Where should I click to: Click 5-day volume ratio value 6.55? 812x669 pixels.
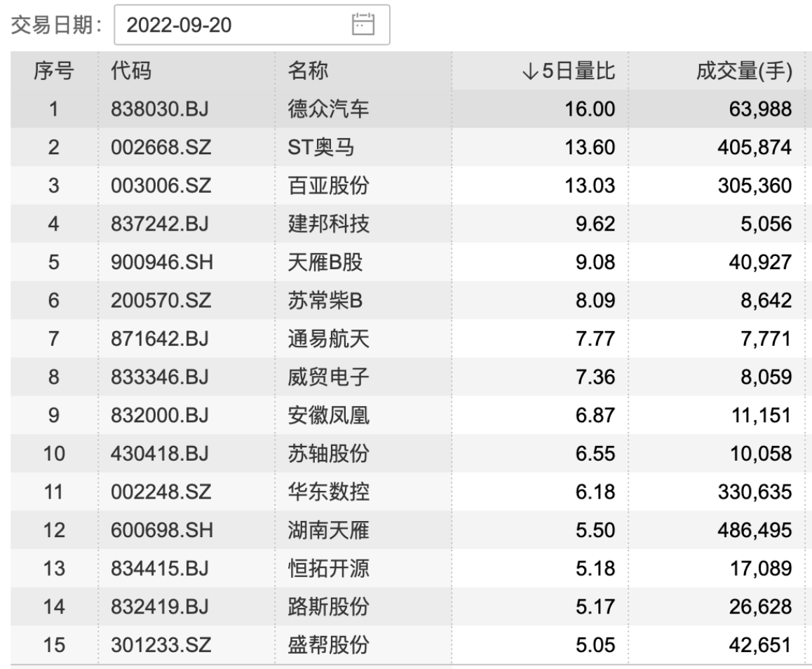[595, 454]
